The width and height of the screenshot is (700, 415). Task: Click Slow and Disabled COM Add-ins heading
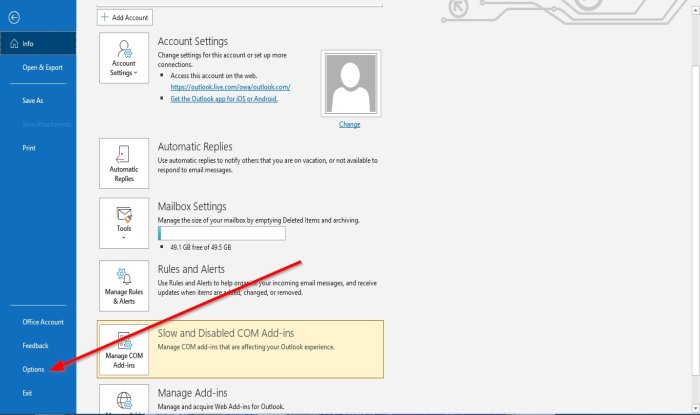[x=226, y=333]
